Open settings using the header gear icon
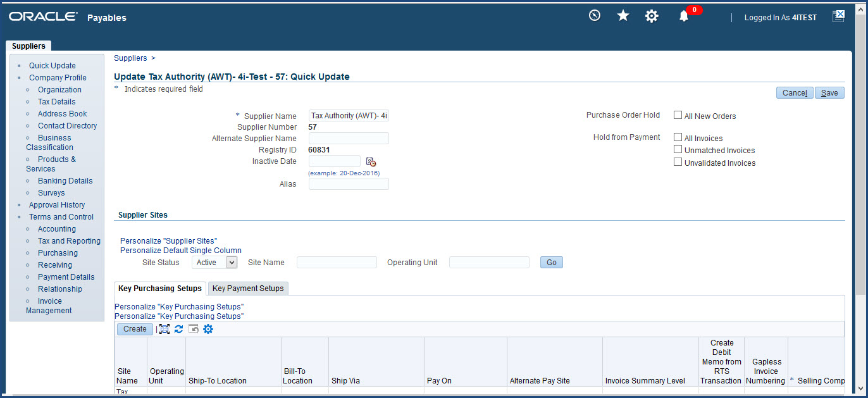868x398 pixels. (x=652, y=15)
